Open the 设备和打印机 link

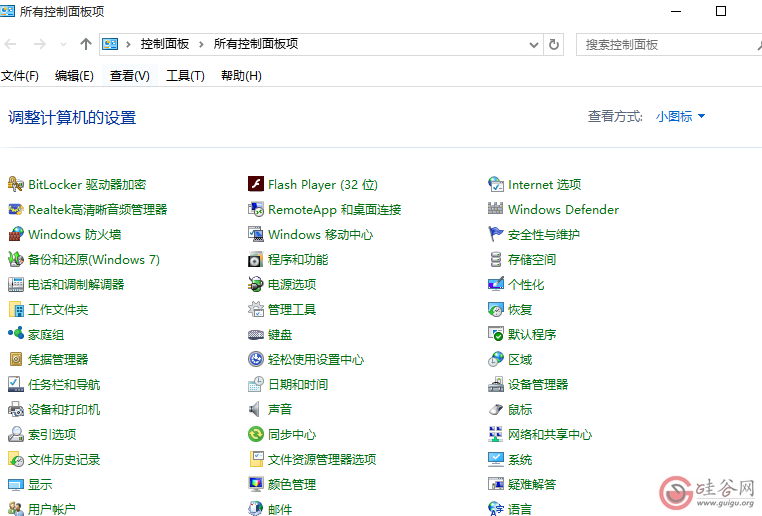click(64, 410)
